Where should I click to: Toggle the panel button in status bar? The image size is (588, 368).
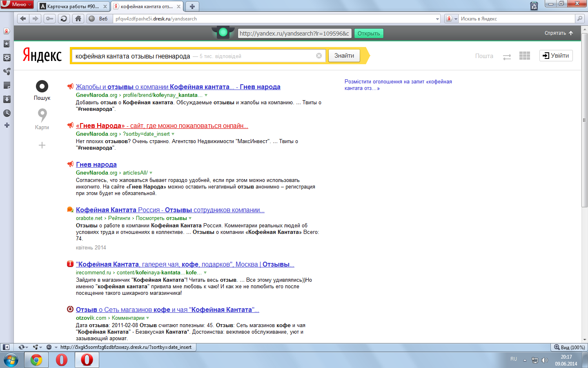[x=6, y=347]
